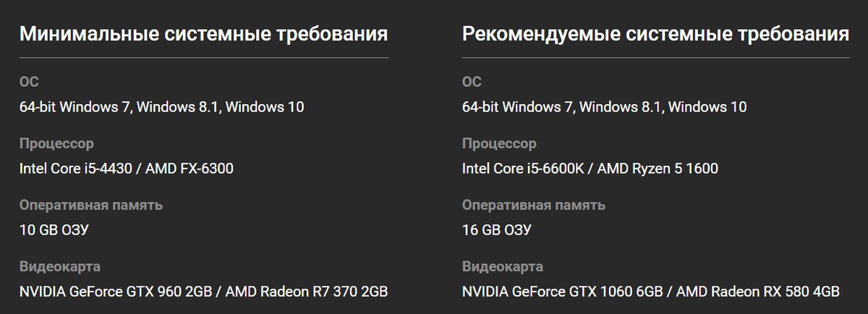
Task: Click "Видеокарта" label in recommended column
Action: coord(502,267)
